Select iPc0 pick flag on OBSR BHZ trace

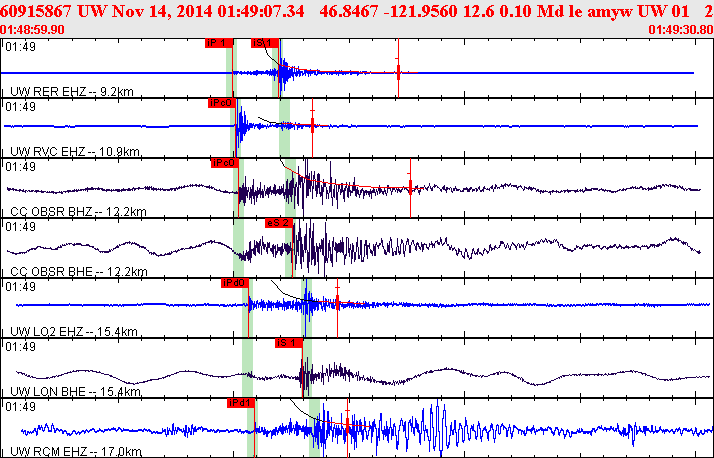coord(224,163)
